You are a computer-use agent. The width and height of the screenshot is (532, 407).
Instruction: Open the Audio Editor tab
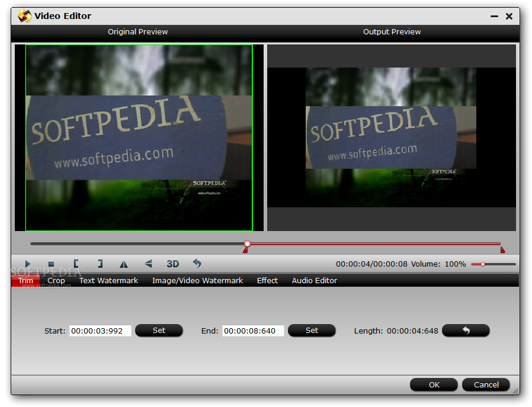(x=315, y=280)
